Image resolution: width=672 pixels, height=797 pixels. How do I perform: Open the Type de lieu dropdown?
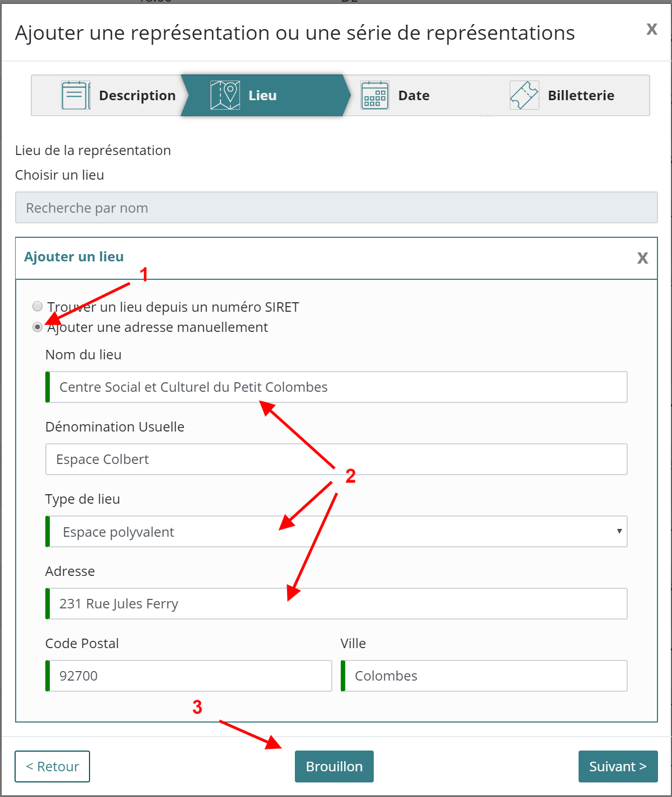click(336, 532)
